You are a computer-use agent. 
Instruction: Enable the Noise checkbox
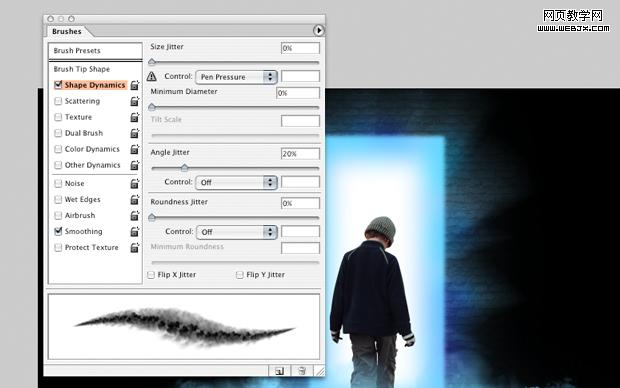[x=58, y=184]
